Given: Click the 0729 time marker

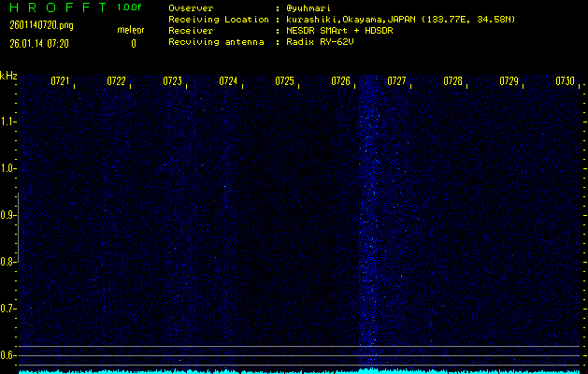Looking at the screenshot, I should tap(509, 81).
